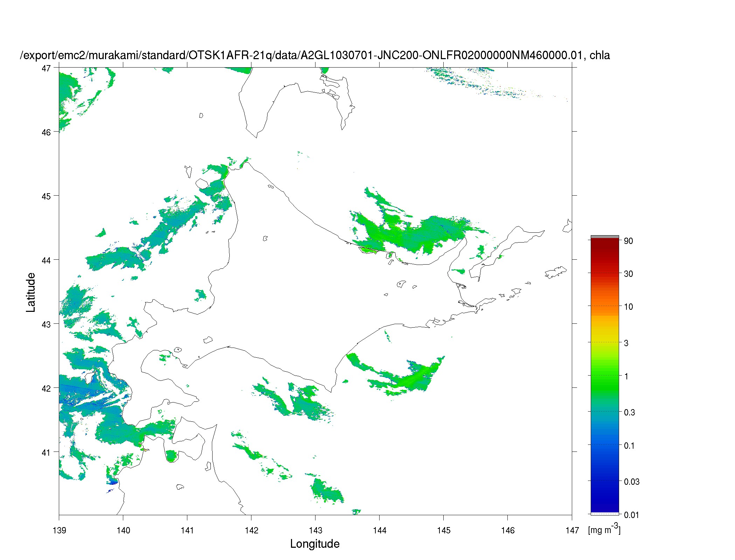Click the longitude tick label 141

187,530
